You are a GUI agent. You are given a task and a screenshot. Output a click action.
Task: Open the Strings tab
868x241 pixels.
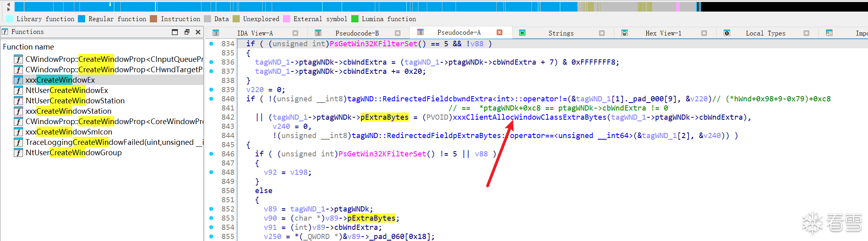pyautogui.click(x=561, y=33)
